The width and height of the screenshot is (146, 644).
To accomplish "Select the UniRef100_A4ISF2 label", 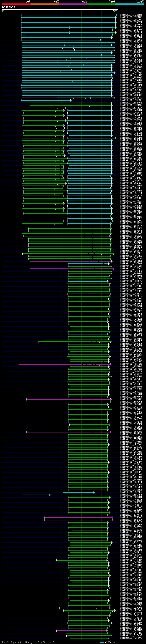I will [131, 311].
